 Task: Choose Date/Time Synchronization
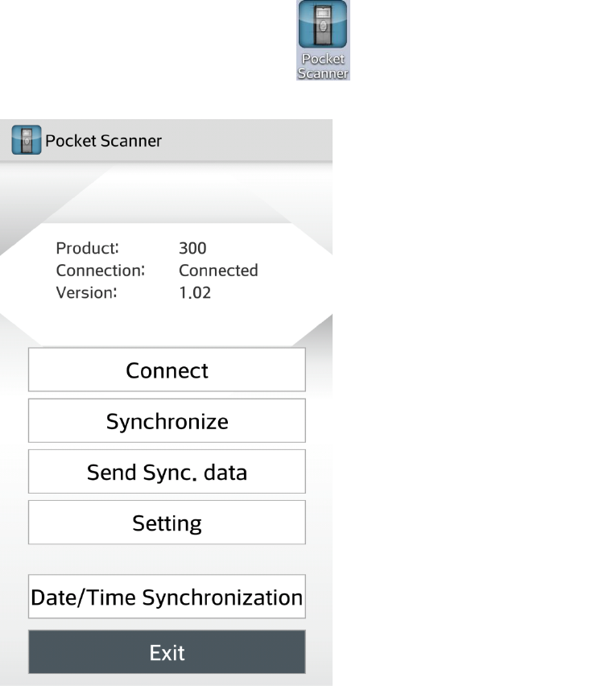167,597
